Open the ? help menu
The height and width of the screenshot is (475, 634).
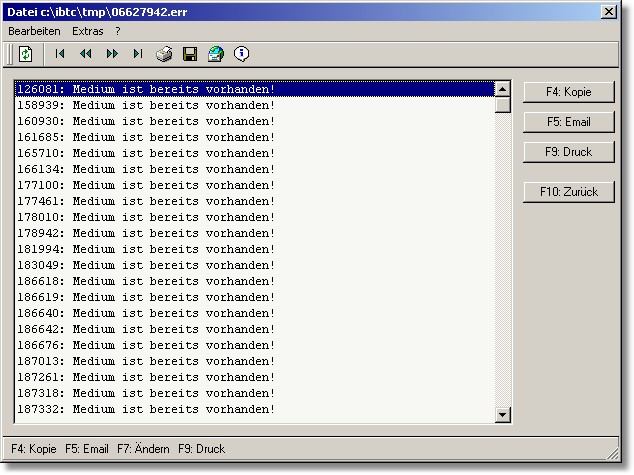click(x=118, y=31)
